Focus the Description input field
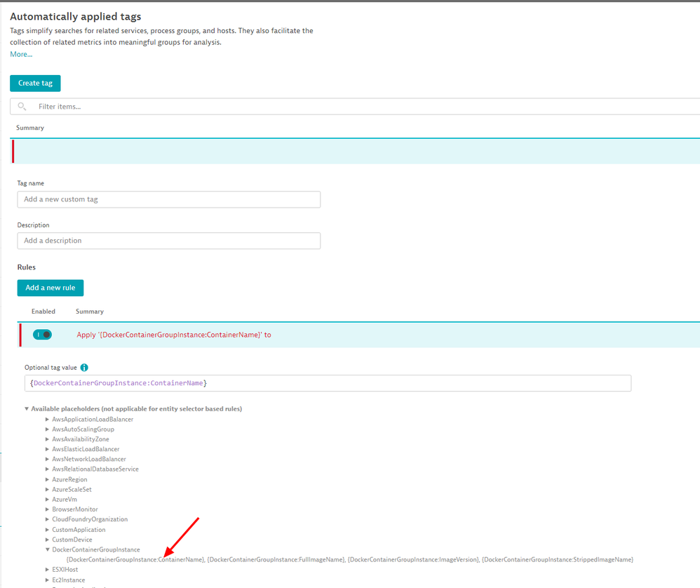This screenshot has width=700, height=588. click(168, 241)
